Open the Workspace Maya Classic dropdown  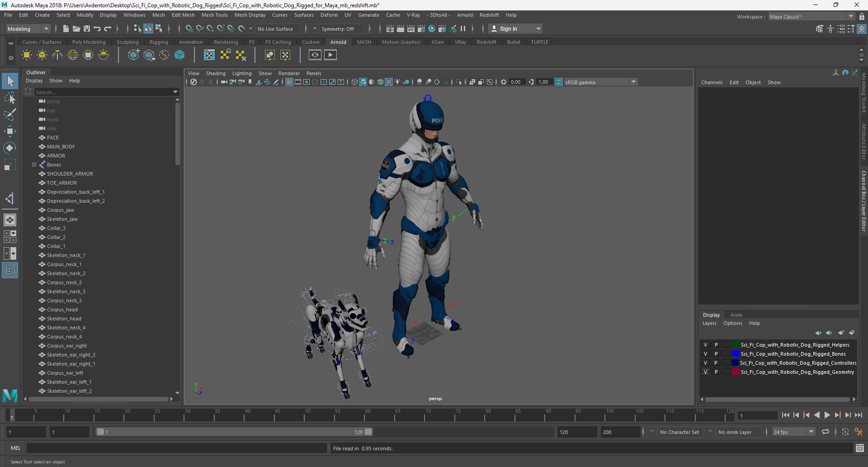click(811, 17)
